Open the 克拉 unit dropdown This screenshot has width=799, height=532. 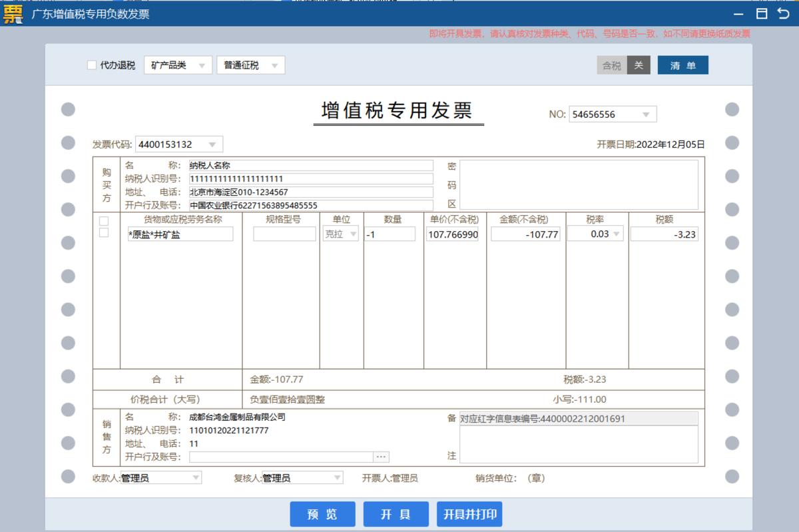[x=352, y=234]
